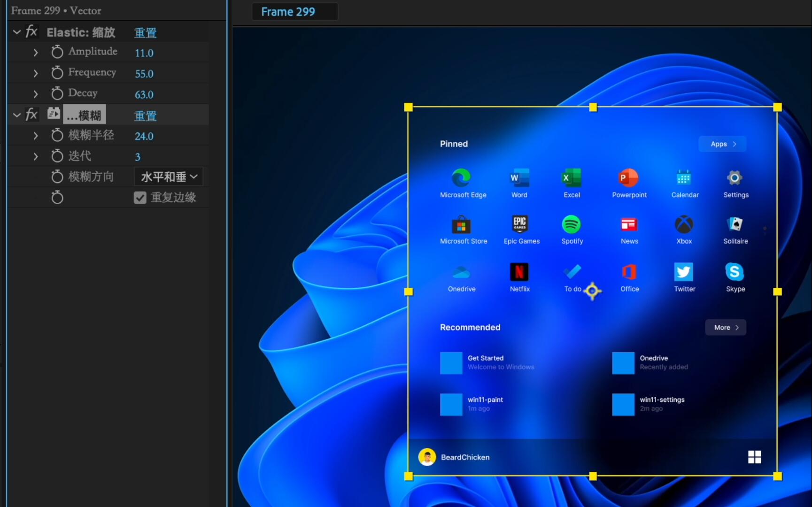812x507 pixels.
Task: Click the Frame 299 • Vector panel tab
Action: point(56,10)
